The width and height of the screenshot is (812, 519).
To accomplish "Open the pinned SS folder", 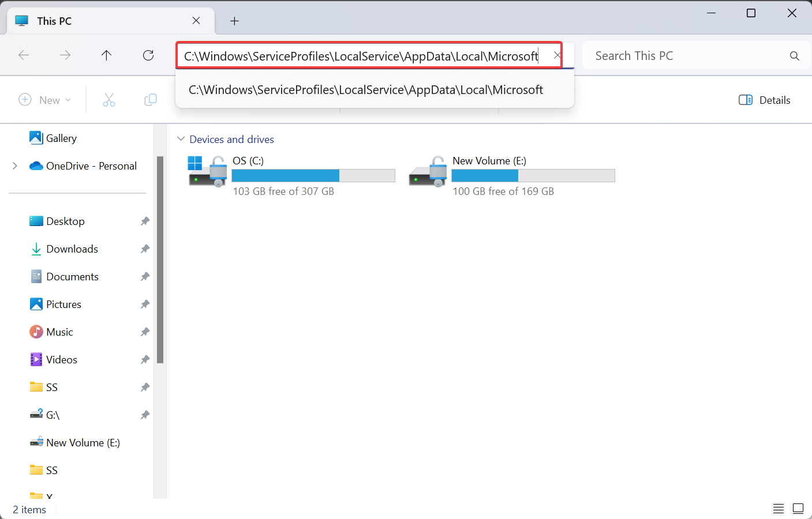I will [44, 388].
